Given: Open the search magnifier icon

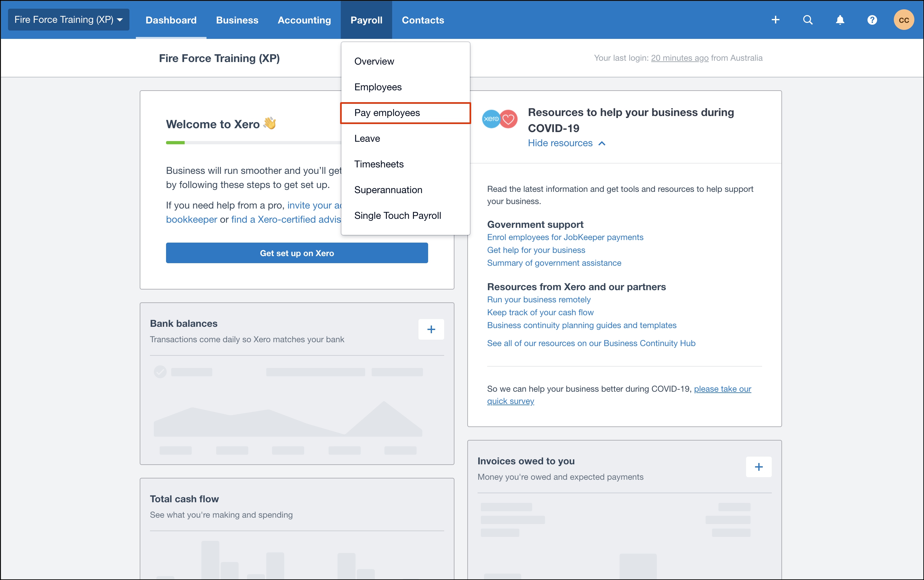Looking at the screenshot, I should (807, 20).
